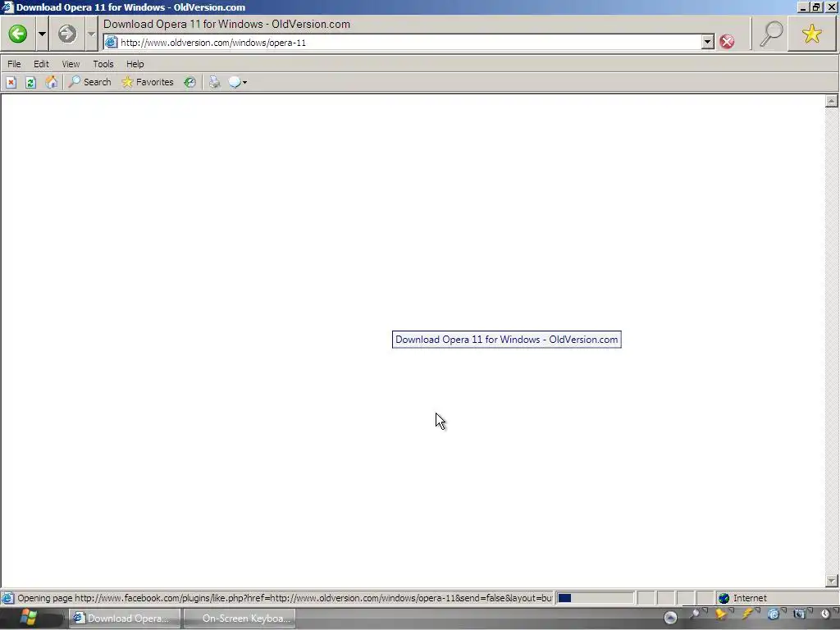Click the 'Download Opera 11 for Windows' tooltip box
840x630 pixels.
click(507, 340)
